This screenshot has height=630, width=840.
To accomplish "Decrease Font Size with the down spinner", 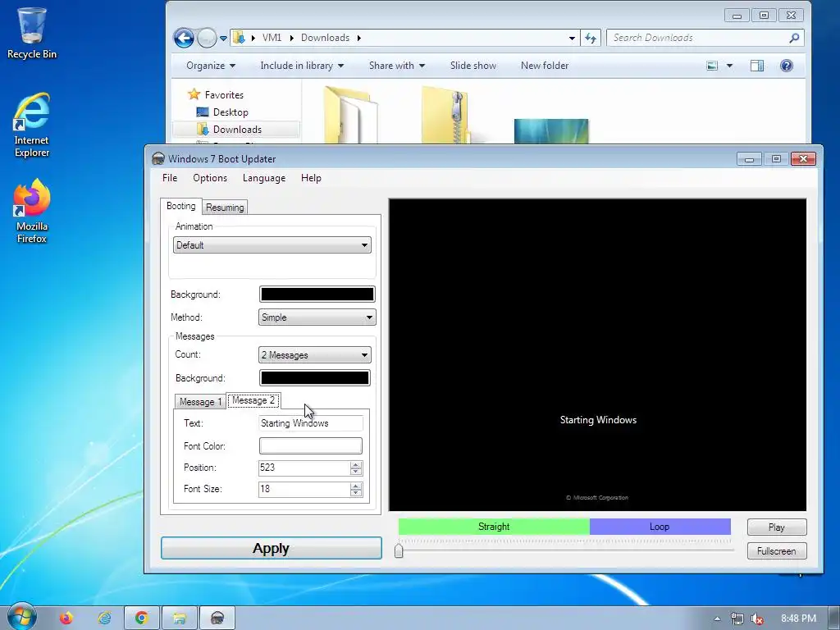I will (x=356, y=493).
